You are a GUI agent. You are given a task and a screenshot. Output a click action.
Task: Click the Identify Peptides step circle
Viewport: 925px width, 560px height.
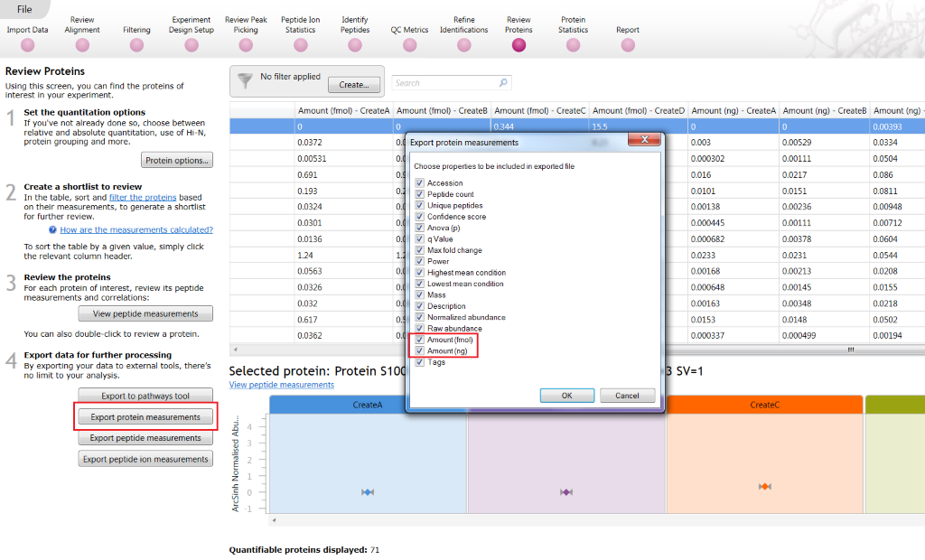pos(355,45)
